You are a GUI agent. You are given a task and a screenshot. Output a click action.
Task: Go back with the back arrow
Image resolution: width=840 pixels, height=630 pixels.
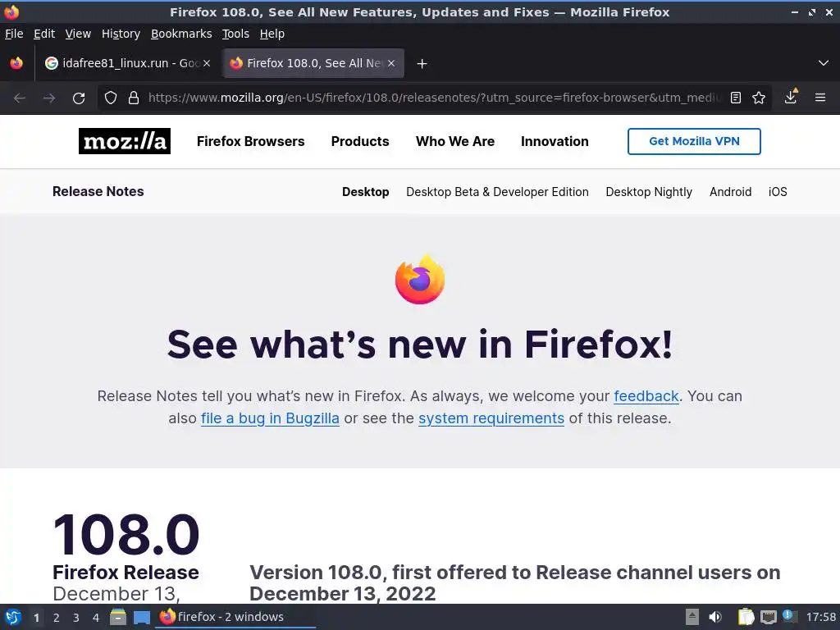(x=20, y=98)
